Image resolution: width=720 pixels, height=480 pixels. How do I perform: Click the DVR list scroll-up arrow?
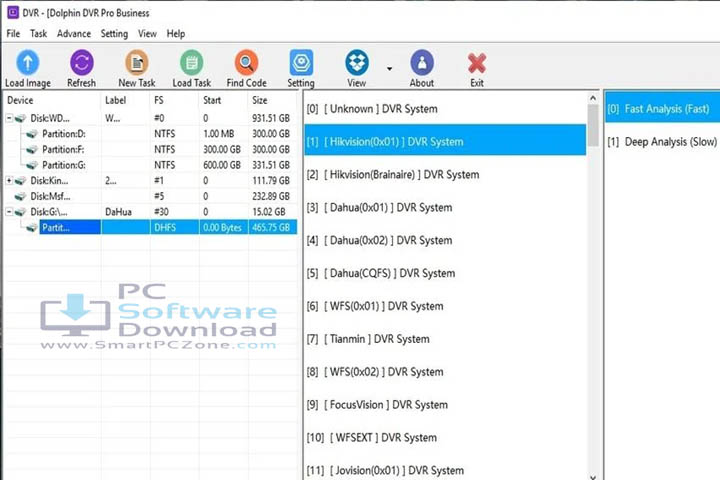[593, 98]
